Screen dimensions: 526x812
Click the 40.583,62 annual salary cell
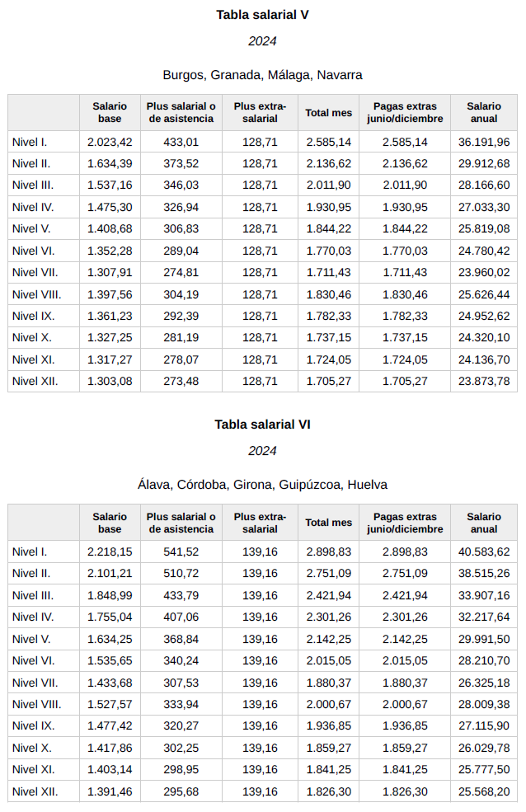tap(483, 552)
